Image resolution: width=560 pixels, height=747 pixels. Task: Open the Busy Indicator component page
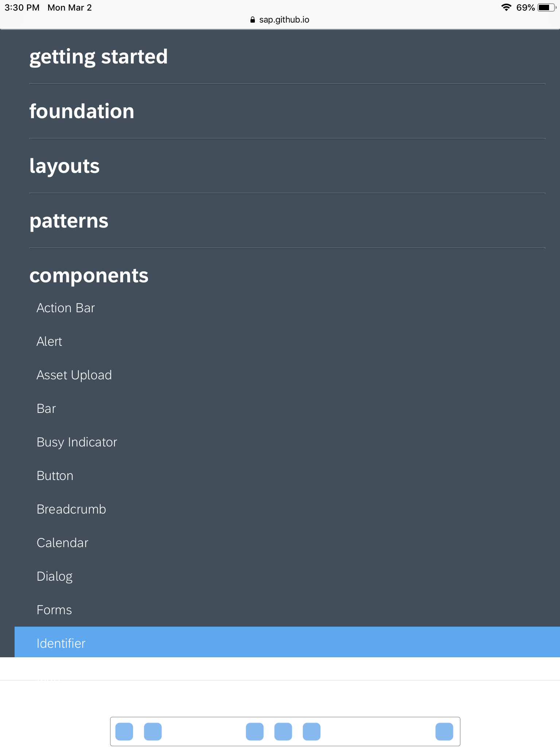(77, 442)
